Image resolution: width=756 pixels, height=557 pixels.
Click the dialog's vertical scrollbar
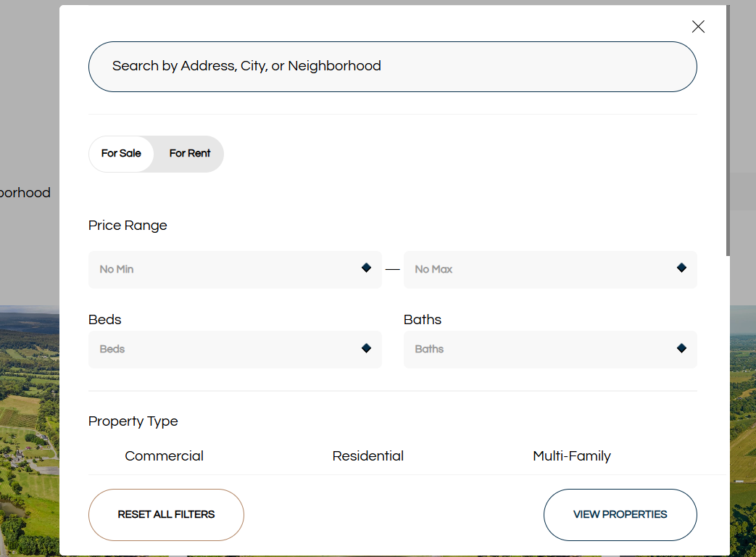tap(727, 131)
